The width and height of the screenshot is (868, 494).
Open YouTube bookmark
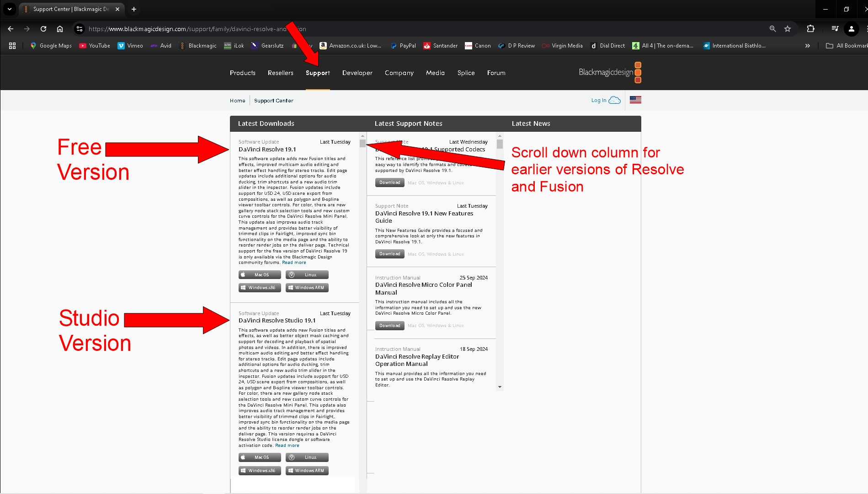[95, 46]
